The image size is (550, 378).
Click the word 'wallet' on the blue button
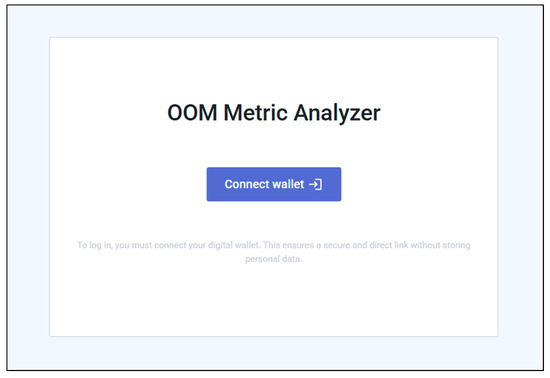[289, 184]
